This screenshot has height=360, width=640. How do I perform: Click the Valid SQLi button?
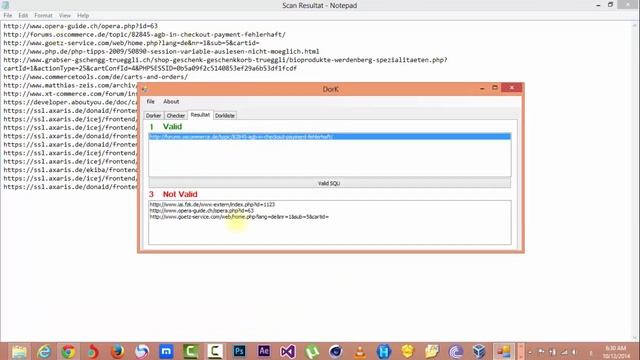(329, 184)
